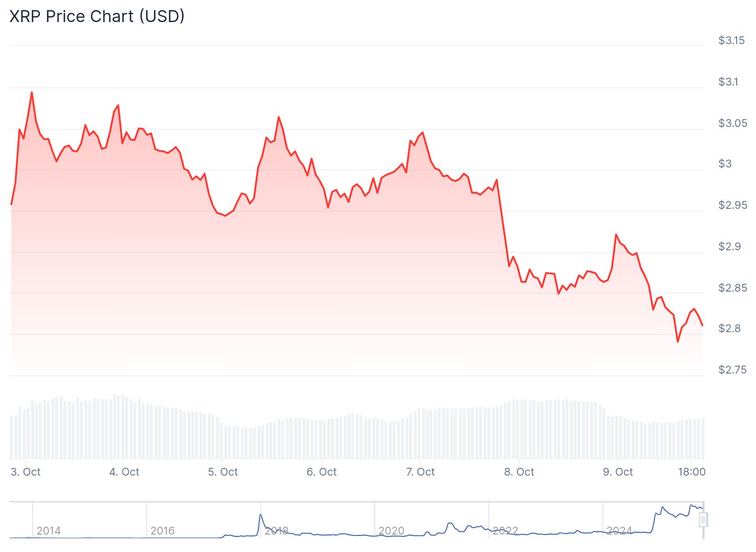Screen dimensions: 756x552
Task: Select the 9. Oct date axis label
Action: point(618,472)
